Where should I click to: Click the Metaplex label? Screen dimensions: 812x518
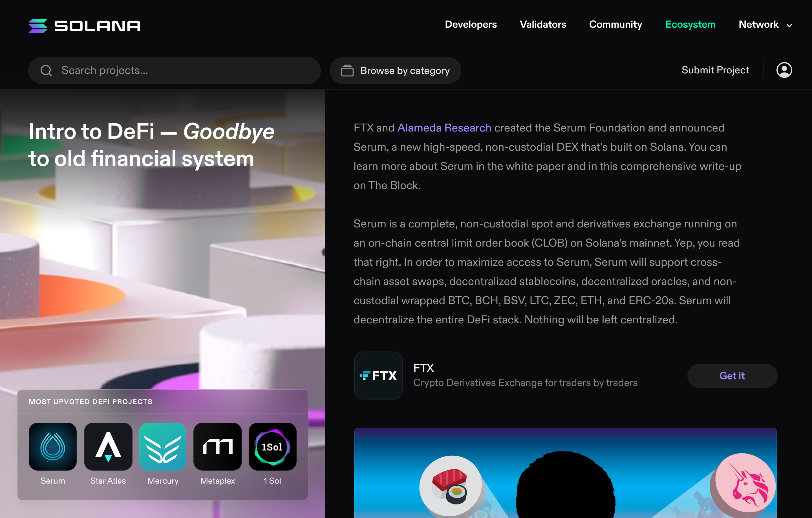(x=217, y=481)
